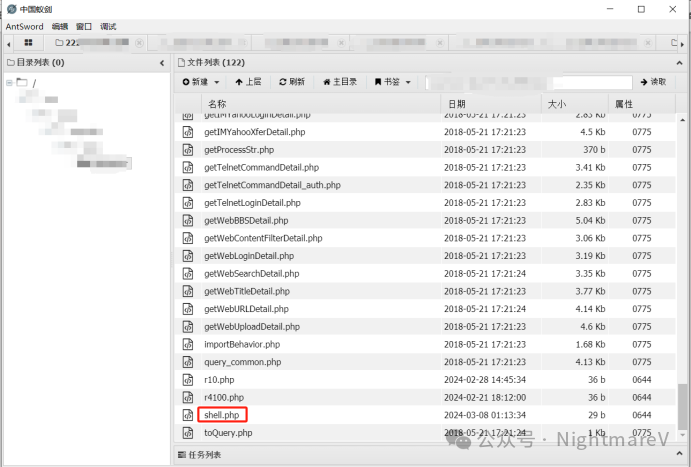Open the AntSword menu
The width and height of the screenshot is (691, 467).
(24, 26)
